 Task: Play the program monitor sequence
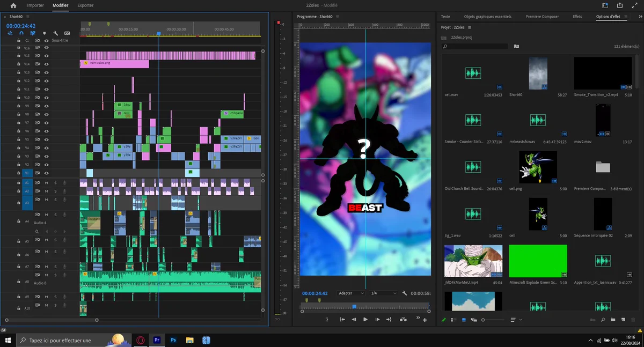(365, 319)
